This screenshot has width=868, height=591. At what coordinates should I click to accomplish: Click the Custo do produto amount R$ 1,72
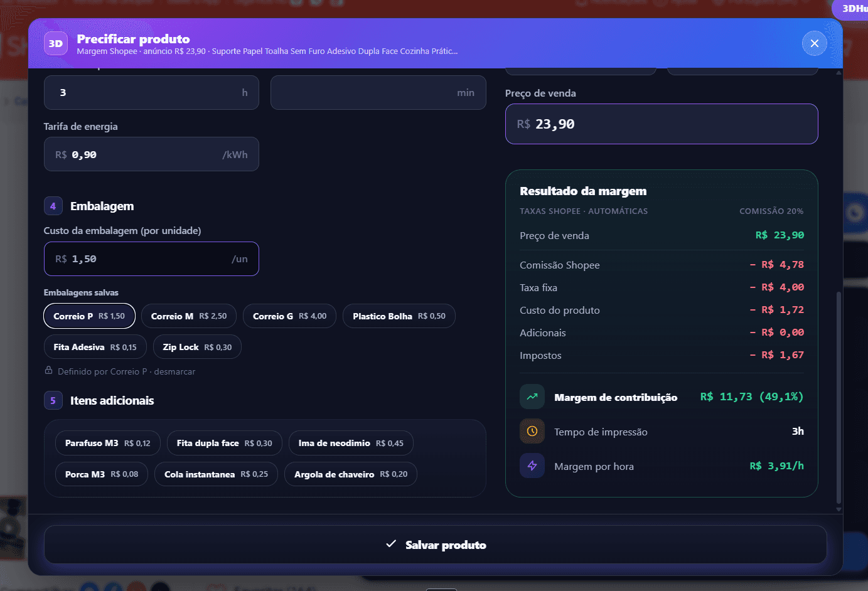tap(777, 310)
